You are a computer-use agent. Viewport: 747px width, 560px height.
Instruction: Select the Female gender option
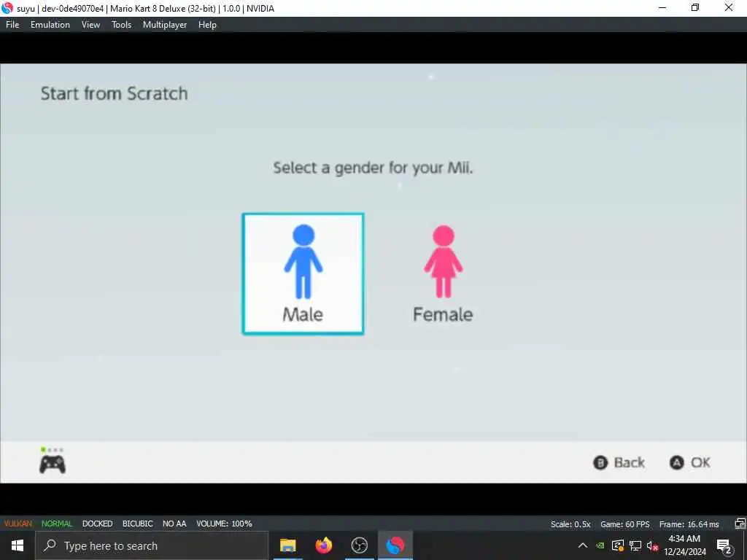click(443, 274)
